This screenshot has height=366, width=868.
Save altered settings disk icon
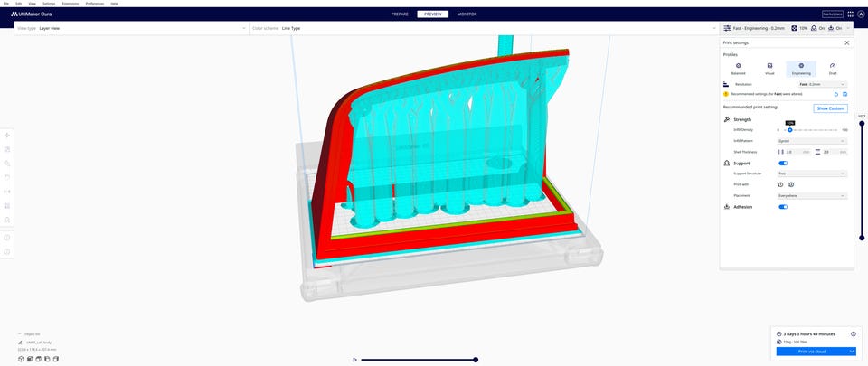click(x=844, y=94)
